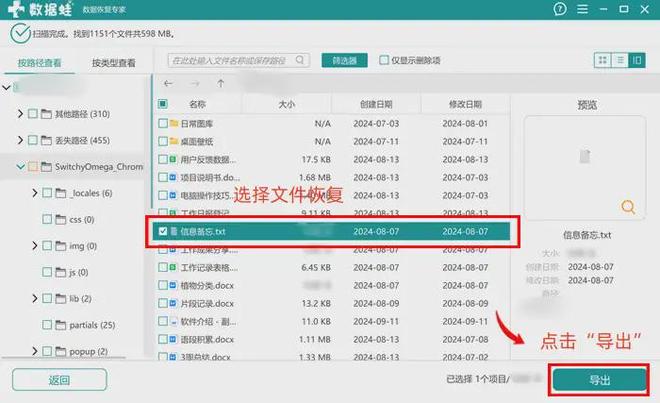The width and height of the screenshot is (660, 403).
Task: Go up one folder level arrow
Action: pyautogui.click(x=220, y=83)
